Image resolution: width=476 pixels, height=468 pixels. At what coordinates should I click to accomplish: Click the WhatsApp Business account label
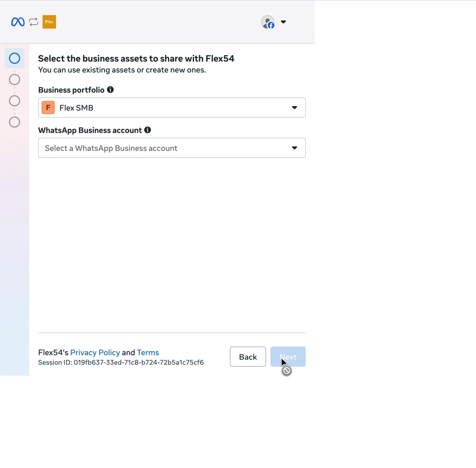click(x=90, y=130)
